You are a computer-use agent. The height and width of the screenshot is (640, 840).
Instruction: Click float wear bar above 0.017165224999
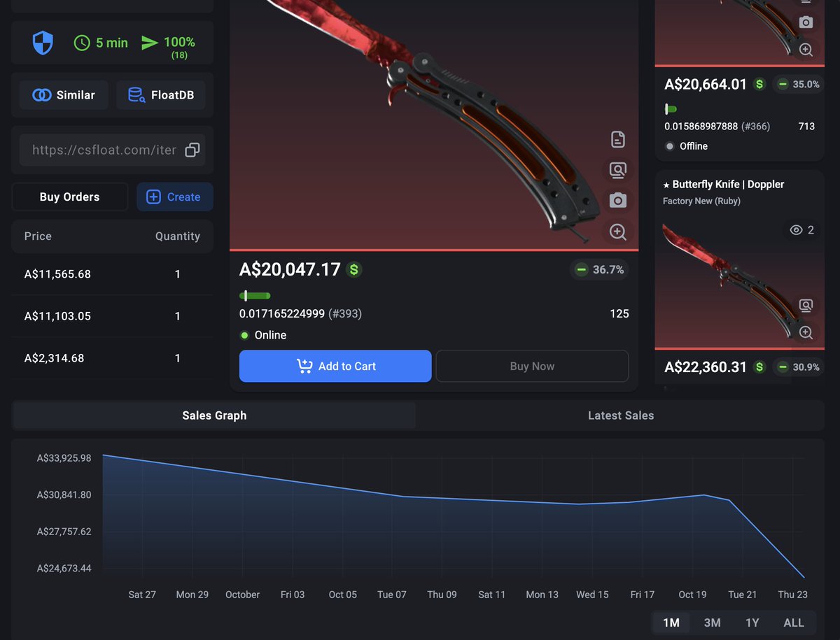point(255,296)
